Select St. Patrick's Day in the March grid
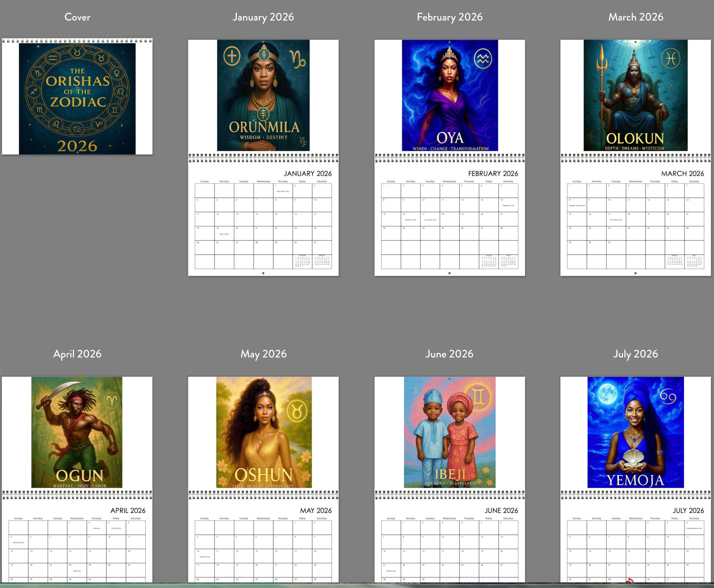Image resolution: width=714 pixels, height=588 pixels. coord(616,220)
